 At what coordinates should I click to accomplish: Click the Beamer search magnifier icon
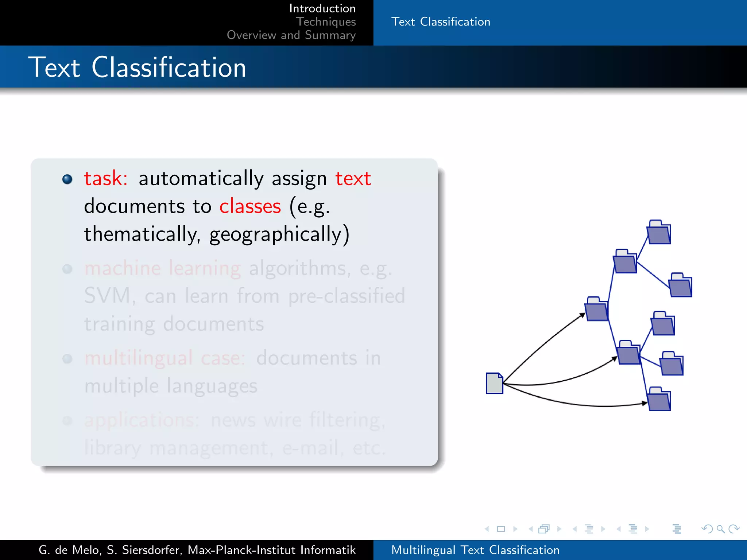[x=720, y=529]
